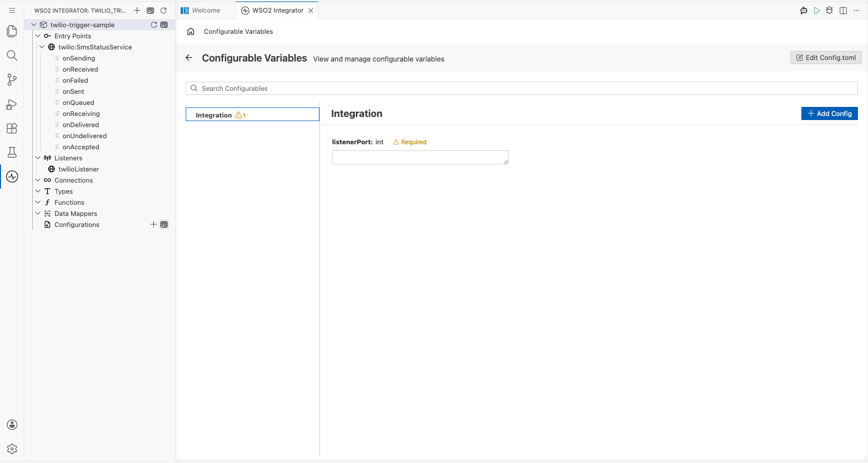Collapse the twilio:SmsStatusService node

pos(42,47)
